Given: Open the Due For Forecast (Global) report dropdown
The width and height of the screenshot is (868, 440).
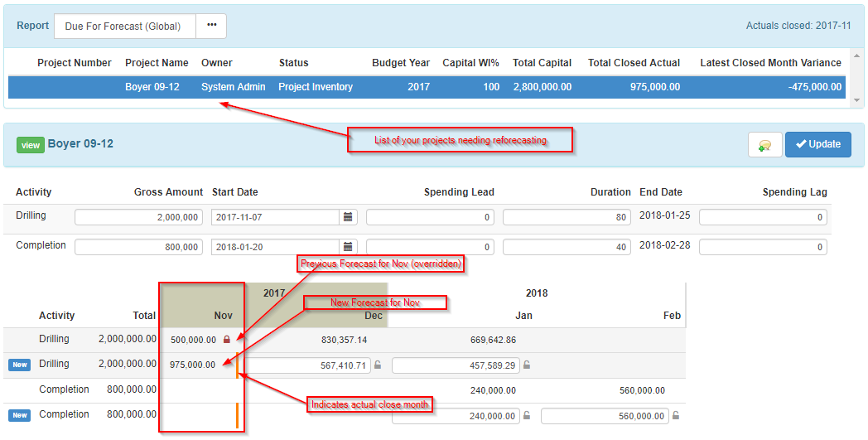Looking at the screenshot, I should coord(124,26).
